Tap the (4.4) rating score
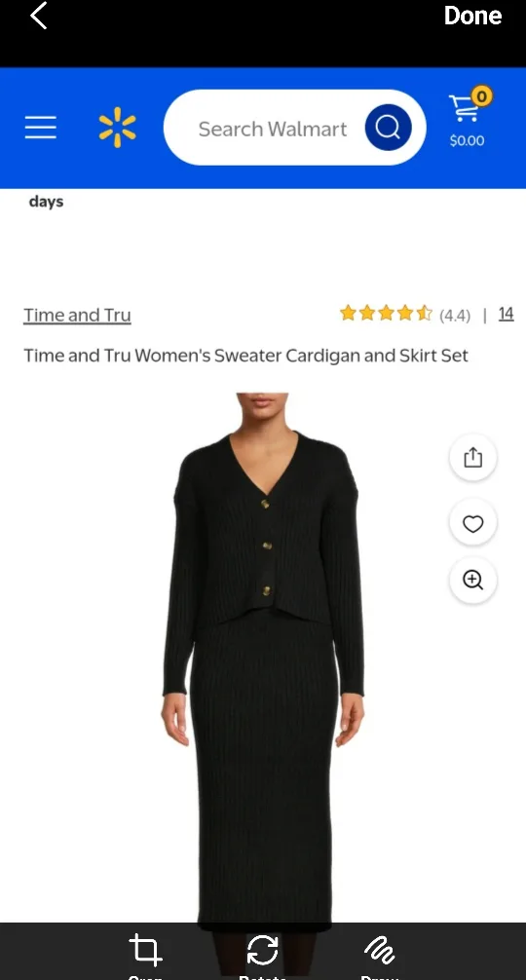This screenshot has height=980, width=526. (x=455, y=315)
